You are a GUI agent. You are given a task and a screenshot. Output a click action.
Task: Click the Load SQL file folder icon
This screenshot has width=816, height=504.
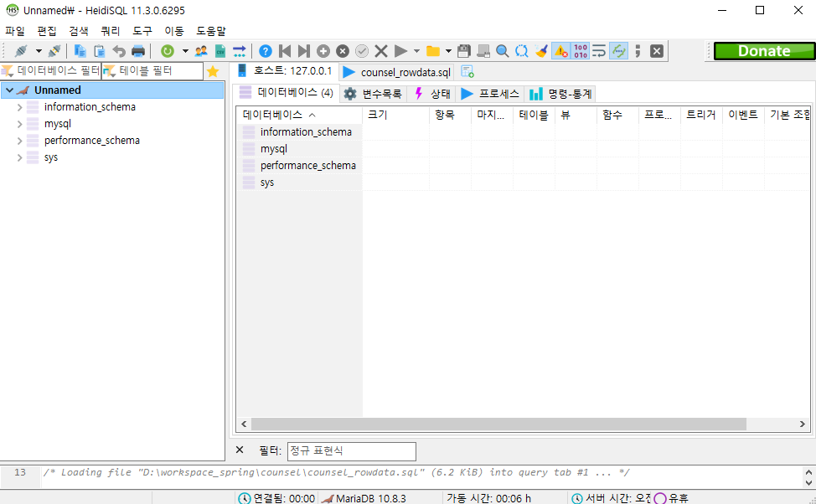(x=433, y=51)
